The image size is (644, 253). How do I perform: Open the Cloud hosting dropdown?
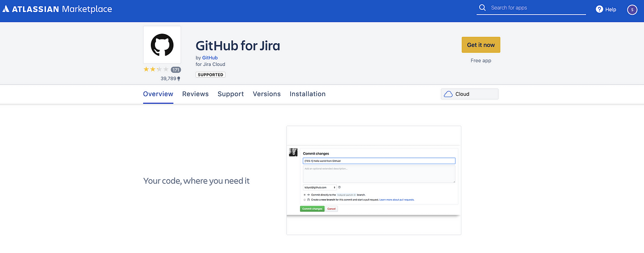click(x=469, y=94)
